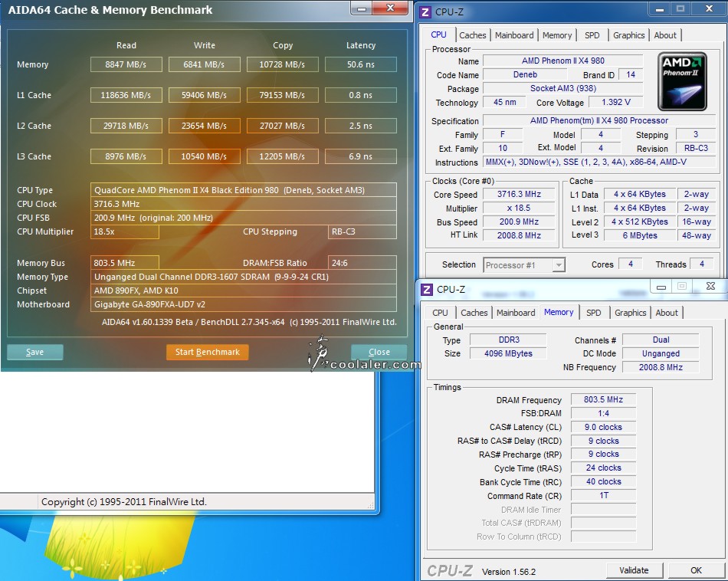Minimize the upper CPU-Z window
The height and width of the screenshot is (581, 728).
tap(659, 9)
